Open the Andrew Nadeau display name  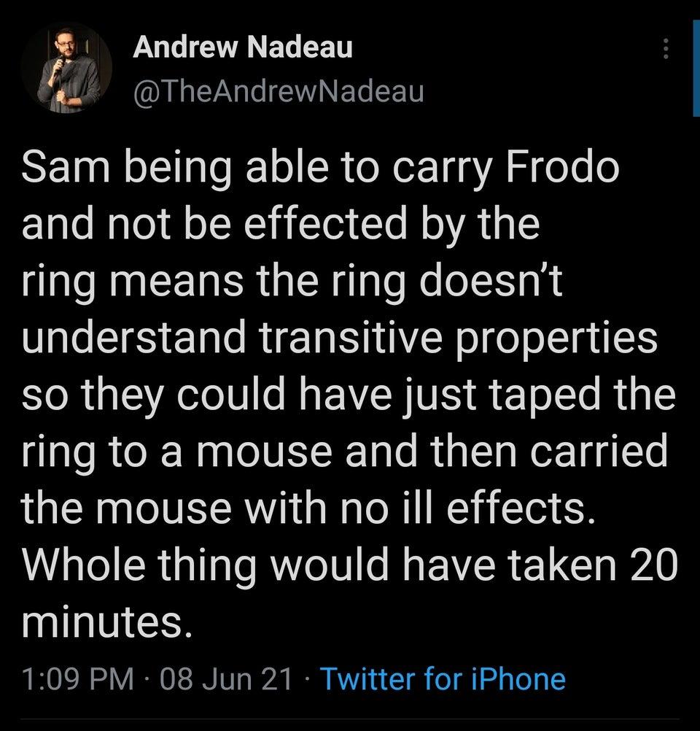244,48
